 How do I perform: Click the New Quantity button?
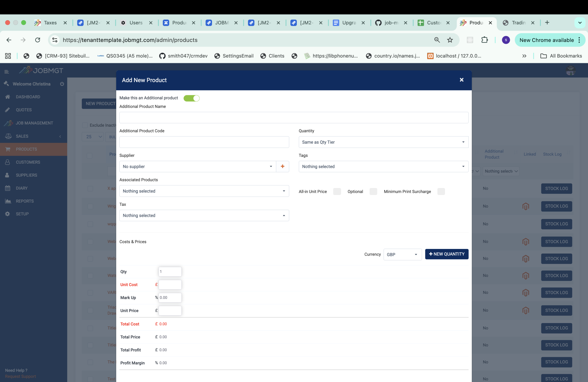point(447,254)
